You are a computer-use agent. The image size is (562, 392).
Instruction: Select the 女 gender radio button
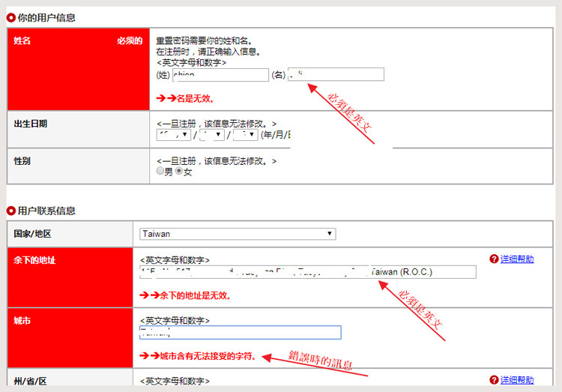point(179,172)
